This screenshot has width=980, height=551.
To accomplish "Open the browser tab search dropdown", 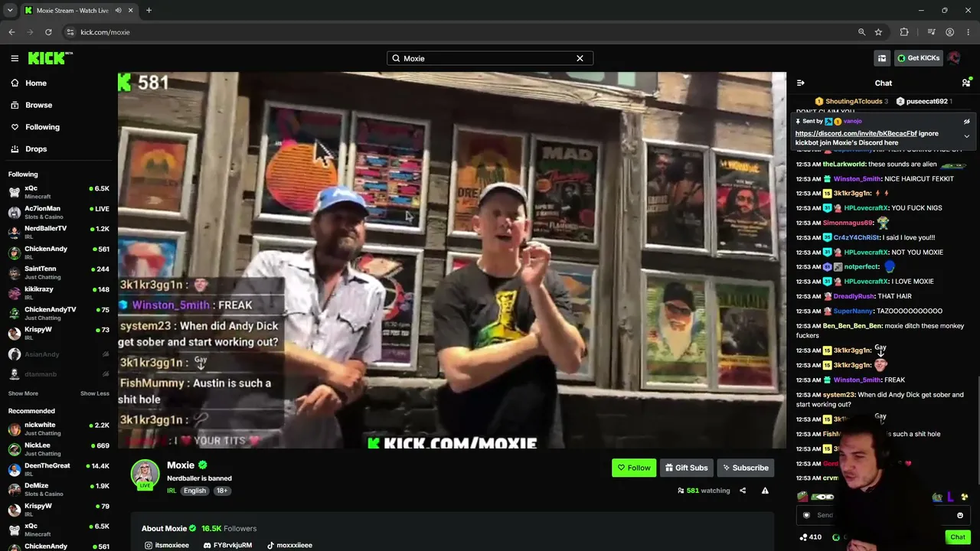I will 10,10.
